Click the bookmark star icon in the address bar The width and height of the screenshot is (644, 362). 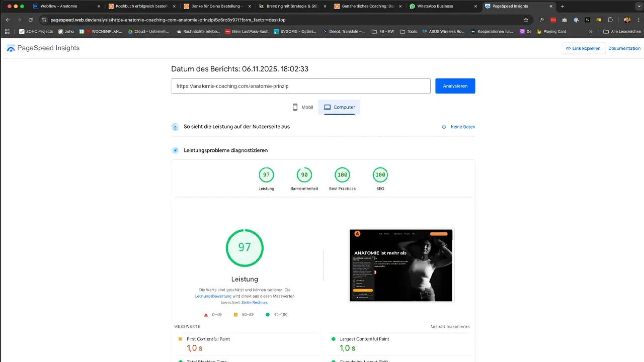[x=526, y=20]
